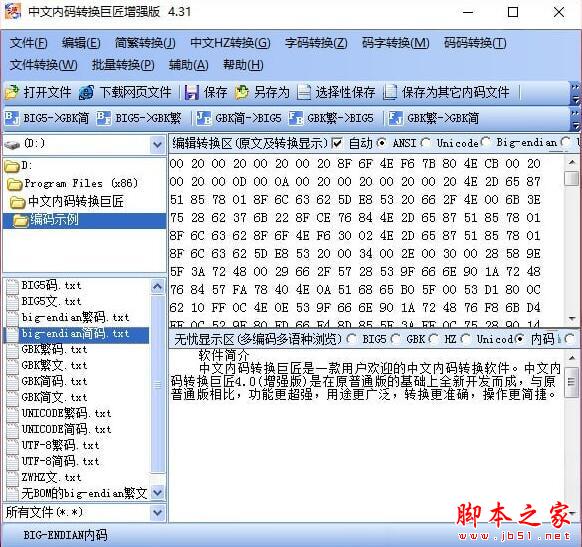Viewport: 582px width, 547px height.
Task: Select the Unicode radio button in edit area
Action: coord(426,143)
